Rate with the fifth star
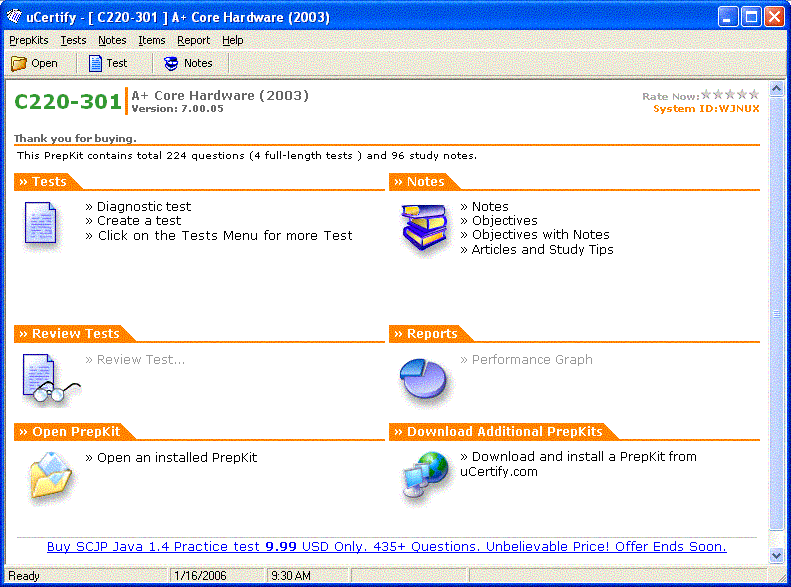791x587 pixels. (754, 94)
